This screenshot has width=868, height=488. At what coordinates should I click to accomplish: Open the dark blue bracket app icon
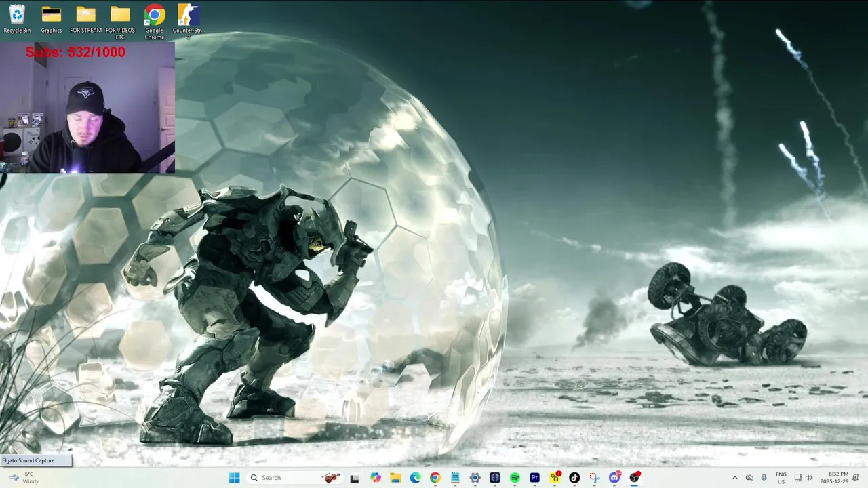(494, 478)
